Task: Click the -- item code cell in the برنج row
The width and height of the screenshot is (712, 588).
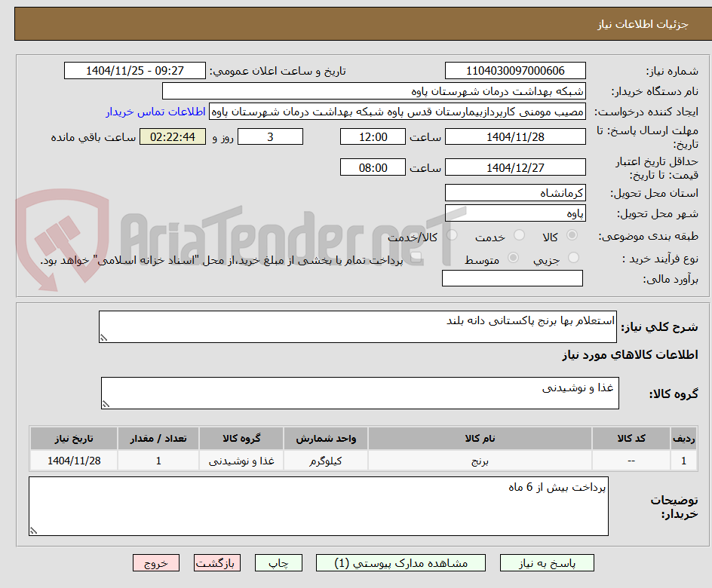Action: 631,461
